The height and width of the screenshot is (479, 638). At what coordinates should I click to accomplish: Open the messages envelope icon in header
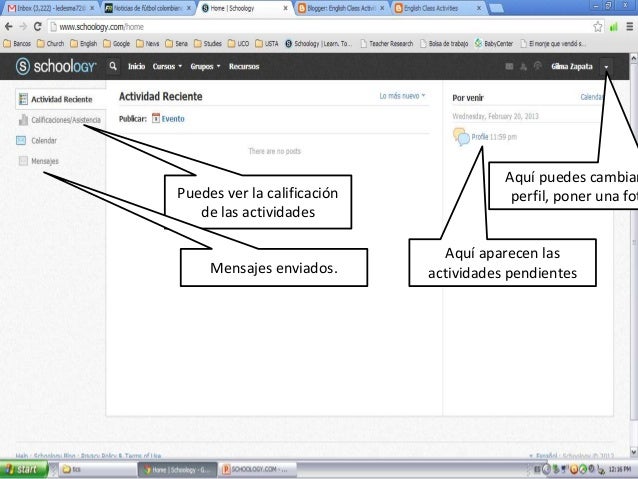(x=509, y=66)
